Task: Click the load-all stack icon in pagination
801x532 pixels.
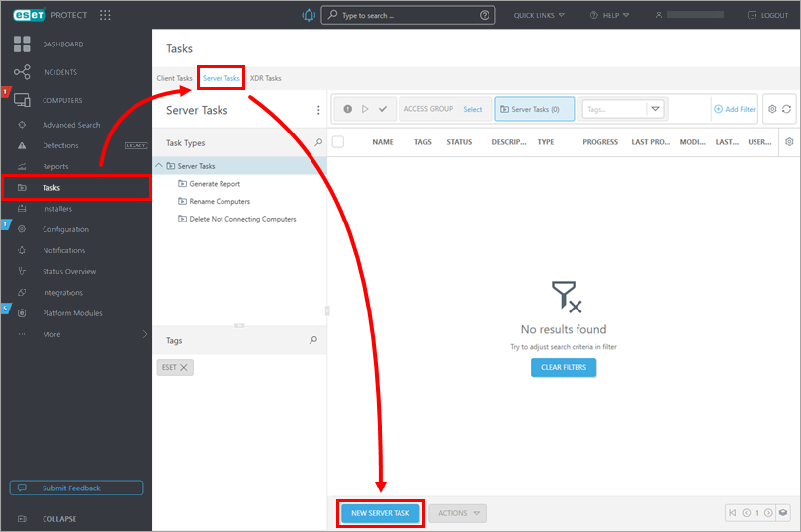Action: tap(783, 513)
